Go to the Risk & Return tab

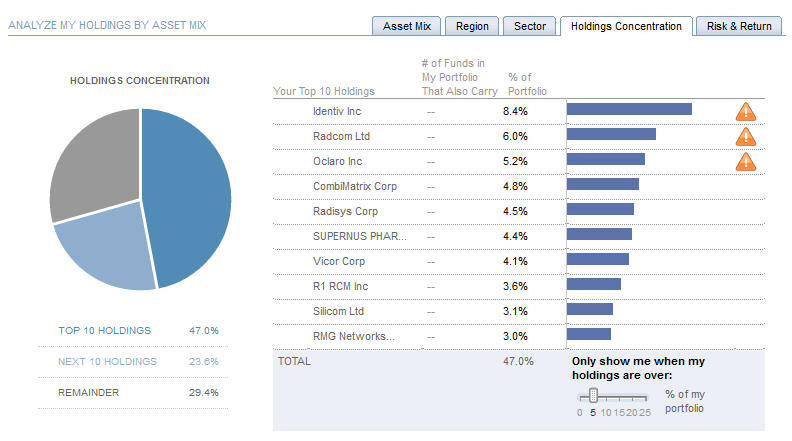pyautogui.click(x=739, y=26)
